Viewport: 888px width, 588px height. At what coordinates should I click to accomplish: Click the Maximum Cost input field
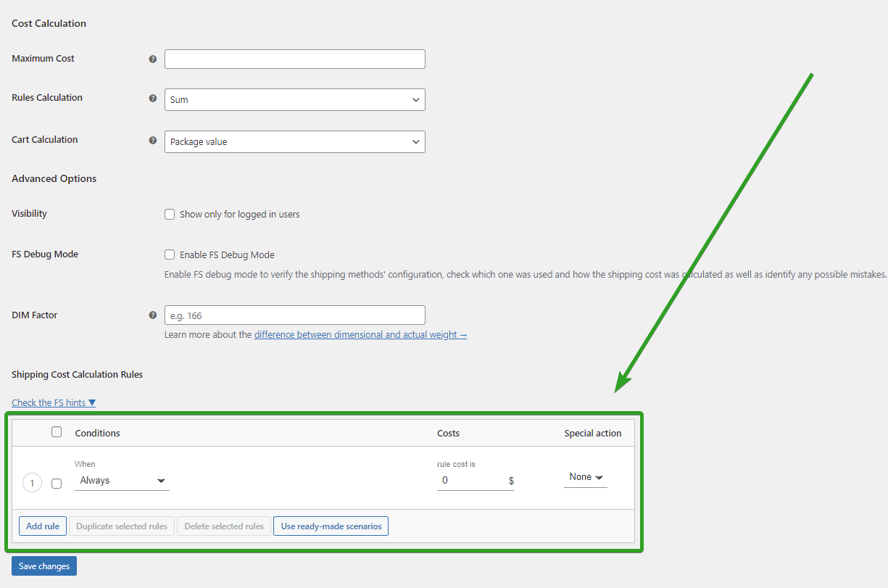click(x=294, y=59)
